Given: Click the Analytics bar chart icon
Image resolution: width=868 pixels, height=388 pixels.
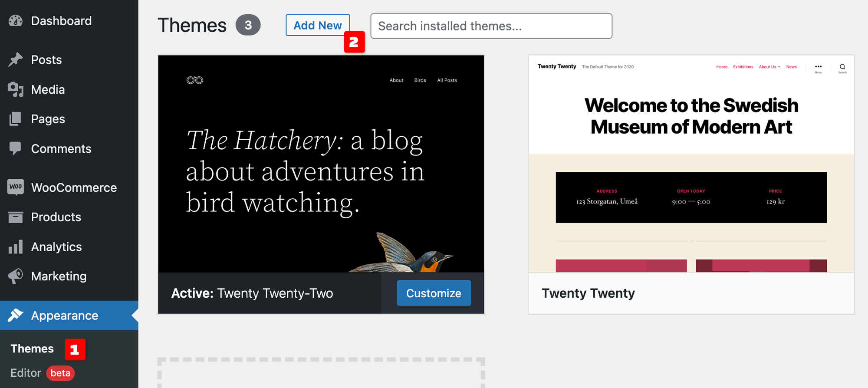Looking at the screenshot, I should (16, 247).
